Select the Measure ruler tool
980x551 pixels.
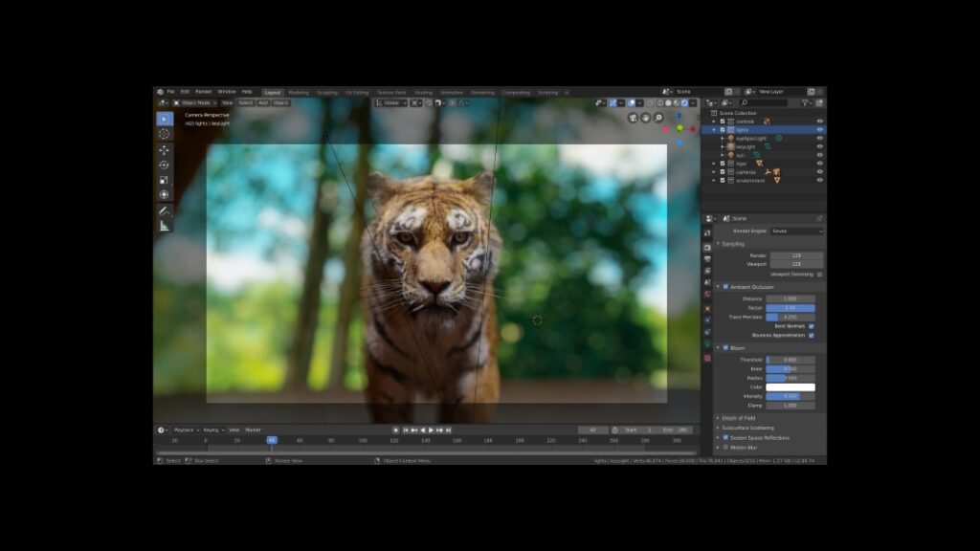(x=164, y=225)
